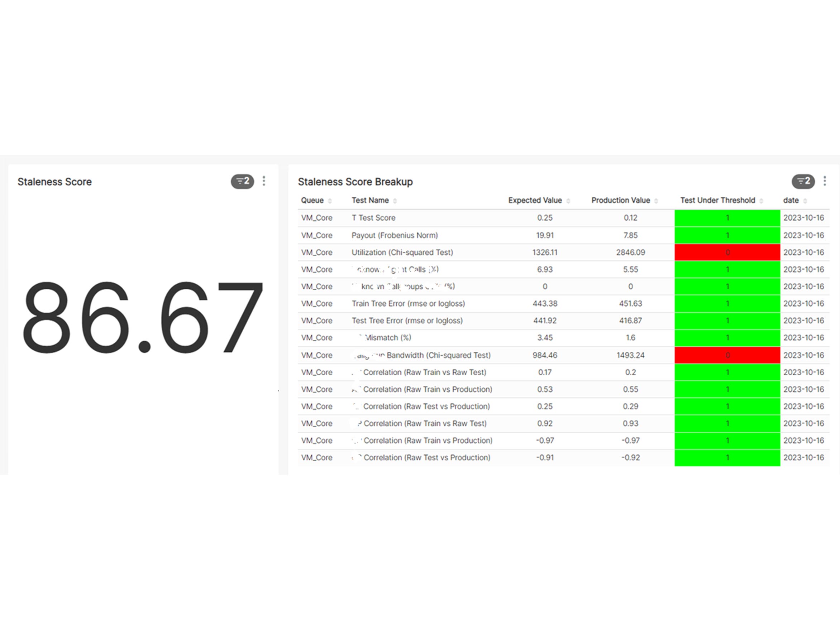Sort by Expected Value column arrows
This screenshot has height=630, width=840.
pos(568,201)
